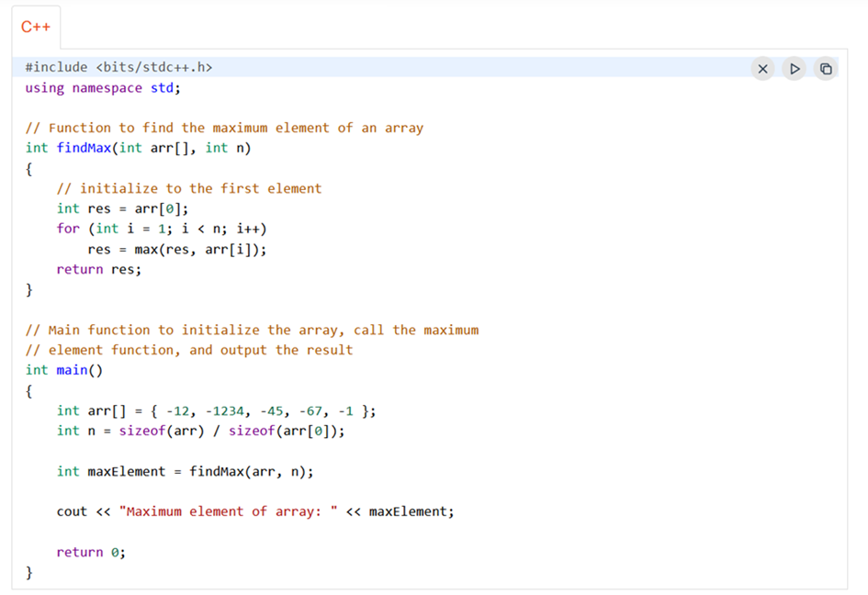Click the 'for (int i = 1; i < n; i++)' line
Screen dimensions: 868x595
[161, 229]
